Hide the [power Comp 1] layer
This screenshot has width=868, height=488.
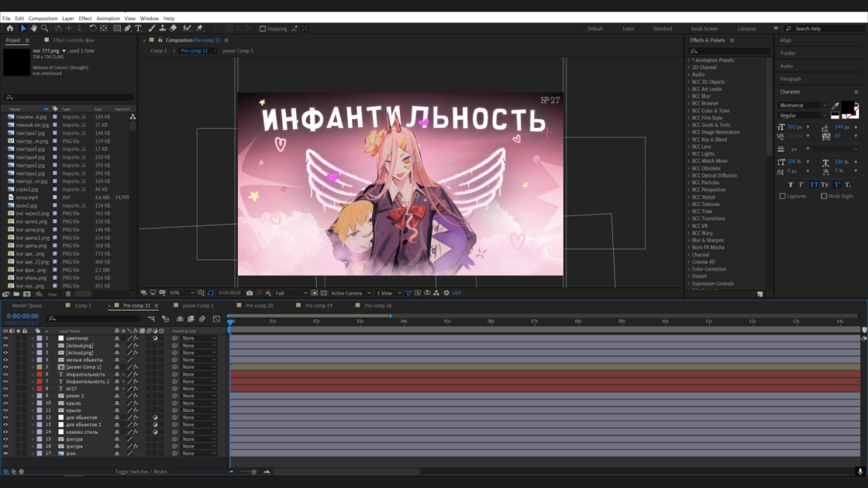tap(5, 367)
